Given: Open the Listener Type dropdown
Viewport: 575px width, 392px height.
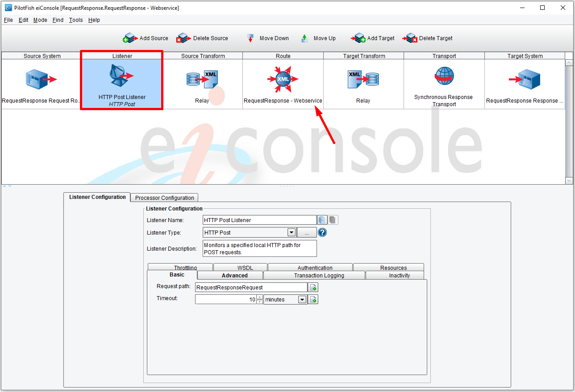Looking at the screenshot, I should tap(292, 232).
